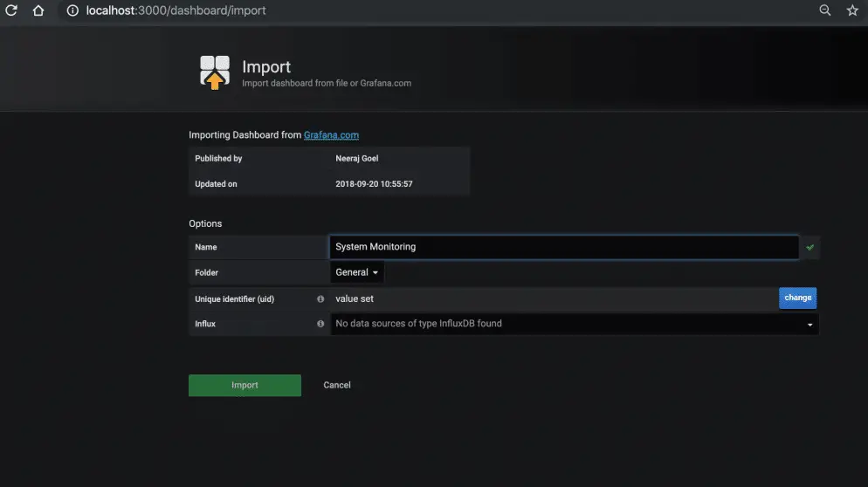Image resolution: width=868 pixels, height=487 pixels.
Task: Open the zoom magnifier icon in address bar
Action: coord(825,10)
